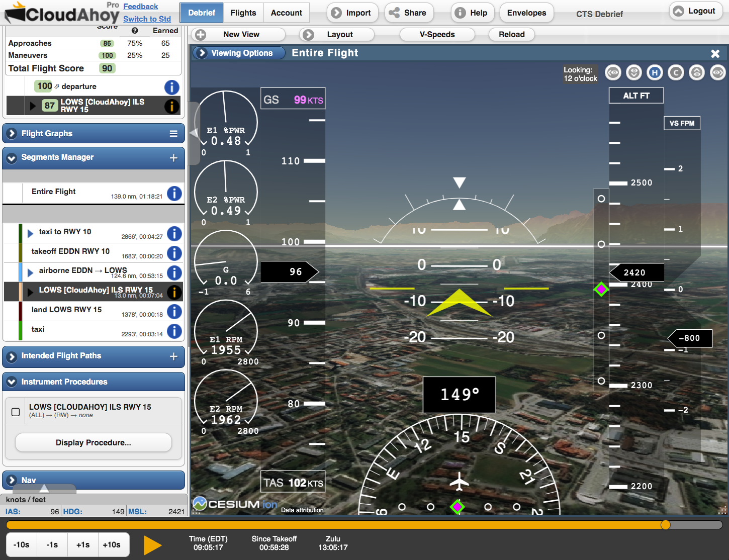The image size is (729, 560).
Task: Check the LOWS ILS RWY 15 procedure checkbox
Action: pyautogui.click(x=16, y=412)
